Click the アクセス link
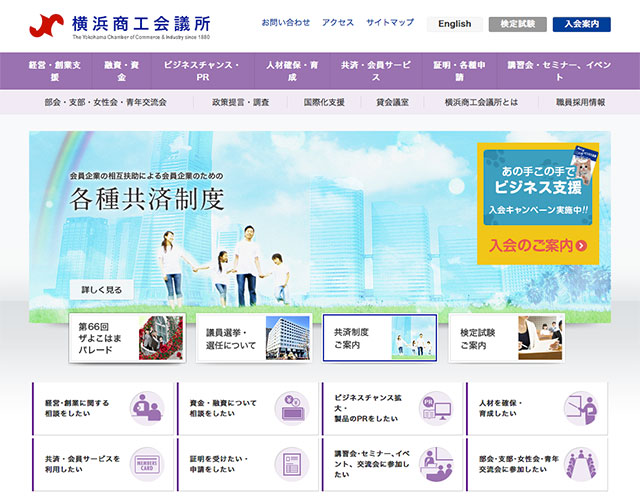640x500 pixels. (338, 22)
